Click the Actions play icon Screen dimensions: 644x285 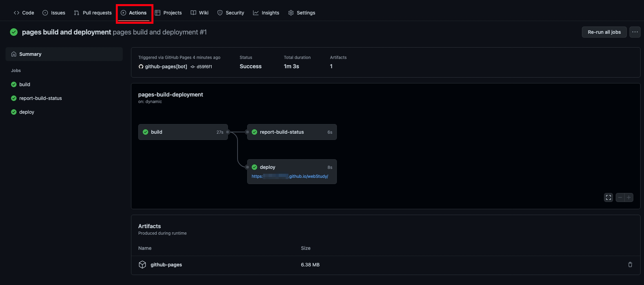point(123,13)
